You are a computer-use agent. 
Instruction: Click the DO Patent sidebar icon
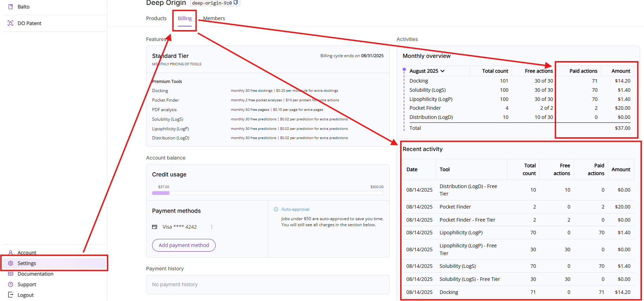point(11,23)
